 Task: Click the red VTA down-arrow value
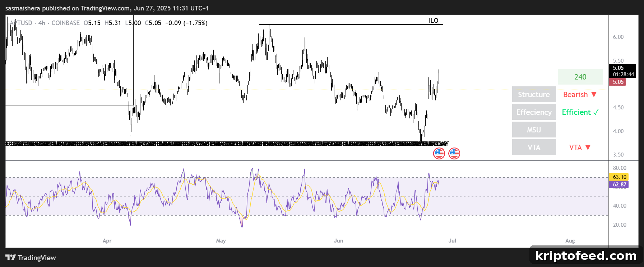pos(580,147)
